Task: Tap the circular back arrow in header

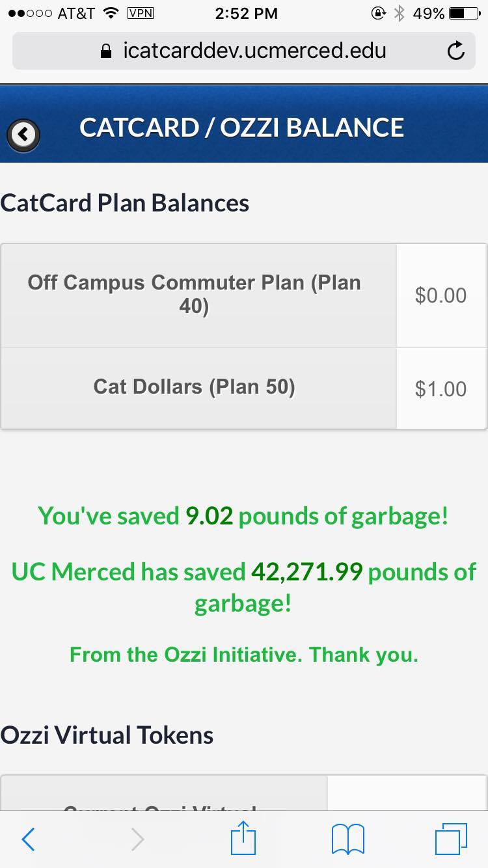Action: coord(23,135)
